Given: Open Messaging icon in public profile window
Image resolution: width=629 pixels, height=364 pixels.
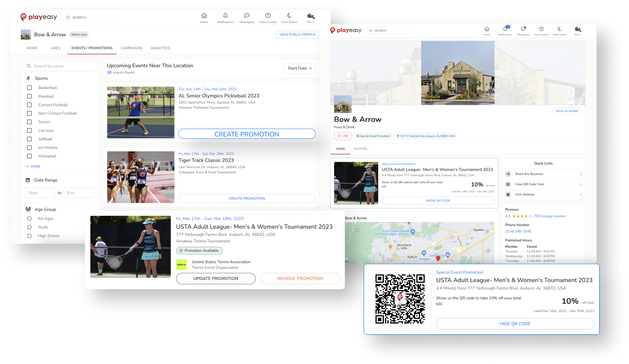Looking at the screenshot, I should click(523, 29).
